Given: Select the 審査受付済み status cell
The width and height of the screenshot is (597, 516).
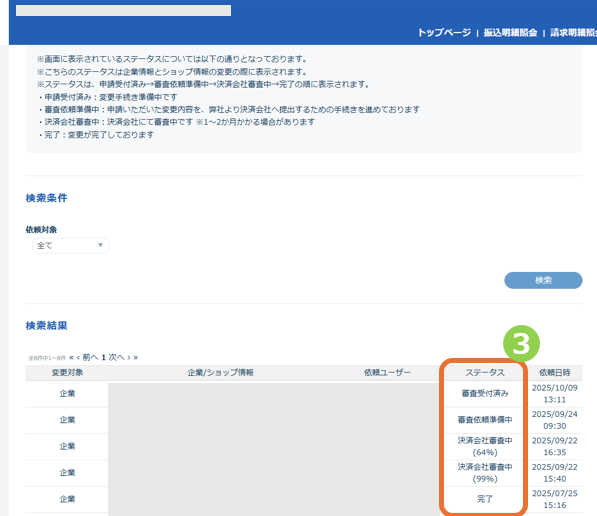Looking at the screenshot, I should pos(485,393).
